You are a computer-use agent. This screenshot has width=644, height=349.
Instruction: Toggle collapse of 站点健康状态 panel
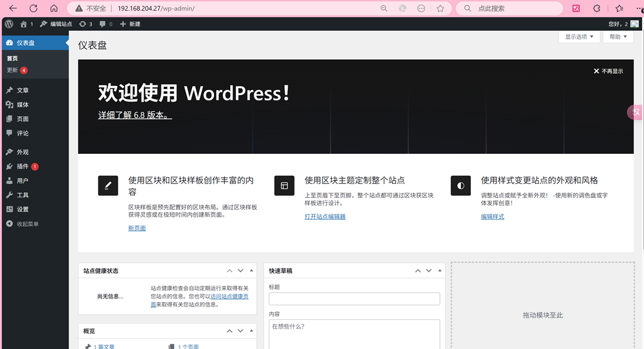251,271
